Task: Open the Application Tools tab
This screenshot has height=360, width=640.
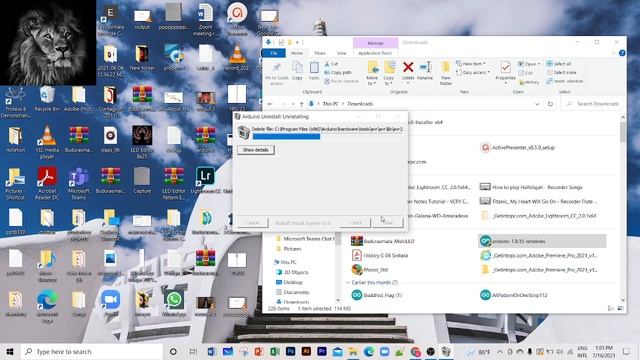Action: 375,53
